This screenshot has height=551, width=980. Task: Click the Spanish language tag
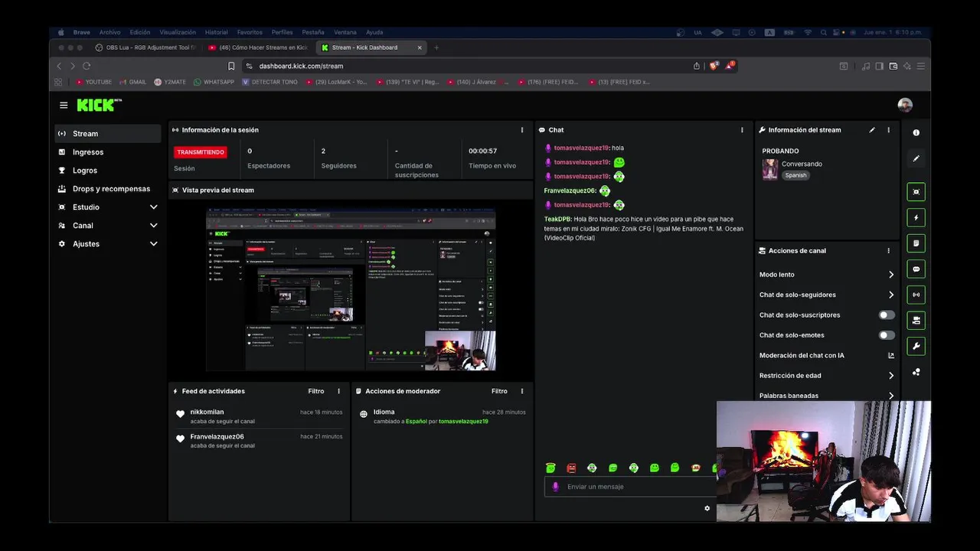point(795,175)
